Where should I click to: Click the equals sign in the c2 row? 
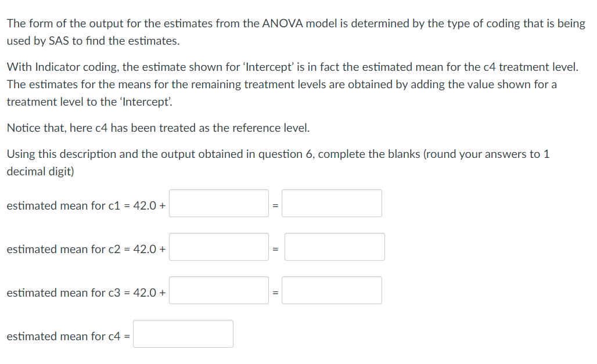275,249
